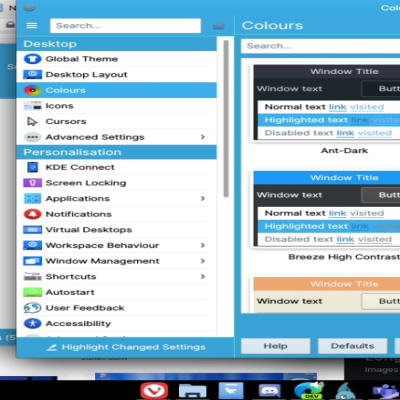400x400 pixels.
Task: Click the sidebar vertical scrollbar
Action: (x=226, y=118)
